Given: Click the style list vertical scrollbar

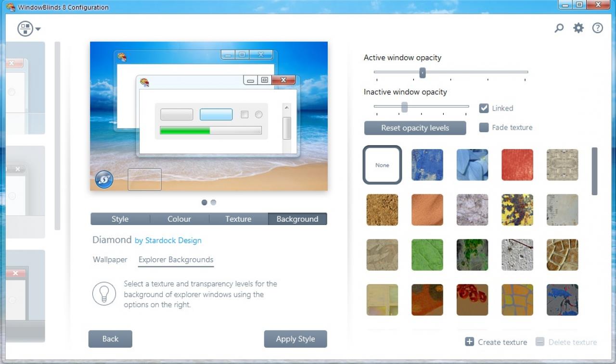Looking at the screenshot, I should click(57, 136).
